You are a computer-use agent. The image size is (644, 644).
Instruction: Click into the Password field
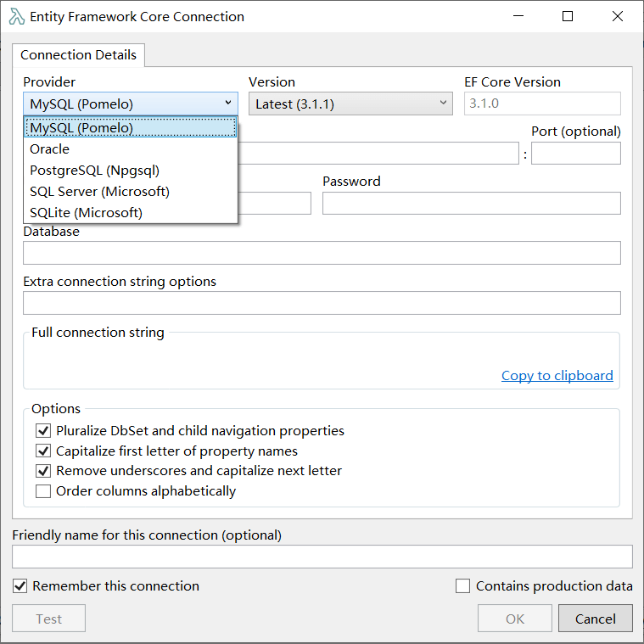471,203
